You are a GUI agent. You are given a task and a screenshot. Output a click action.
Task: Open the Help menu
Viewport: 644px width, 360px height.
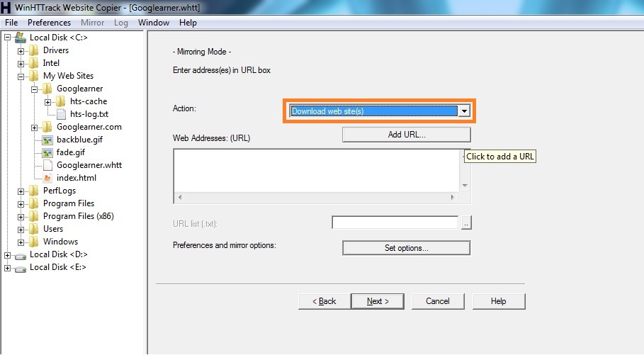tap(188, 23)
